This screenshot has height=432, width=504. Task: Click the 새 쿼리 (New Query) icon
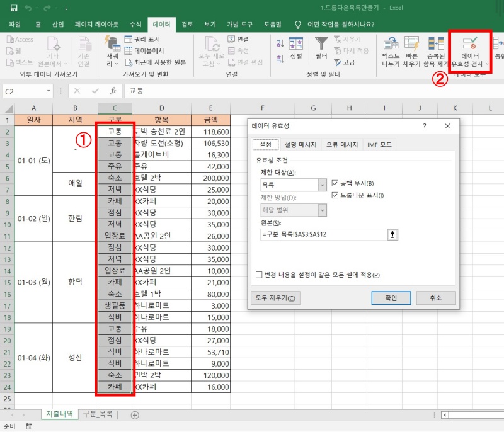pyautogui.click(x=112, y=47)
